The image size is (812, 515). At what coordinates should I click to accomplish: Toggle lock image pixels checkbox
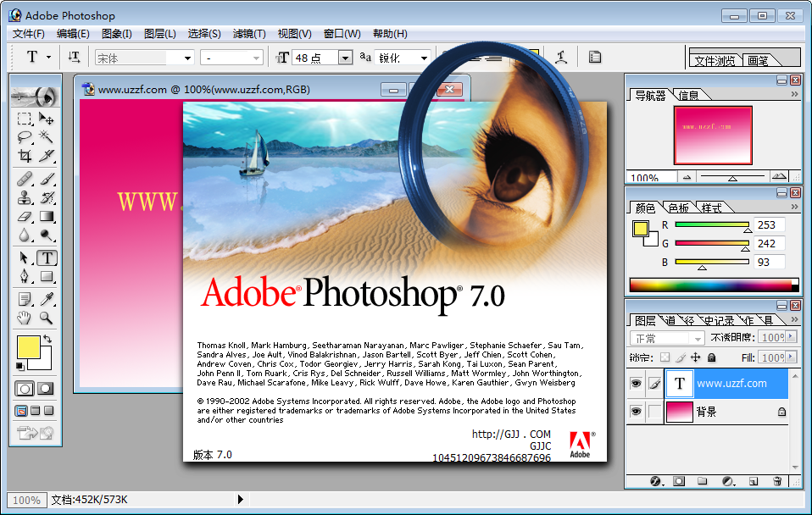click(681, 357)
